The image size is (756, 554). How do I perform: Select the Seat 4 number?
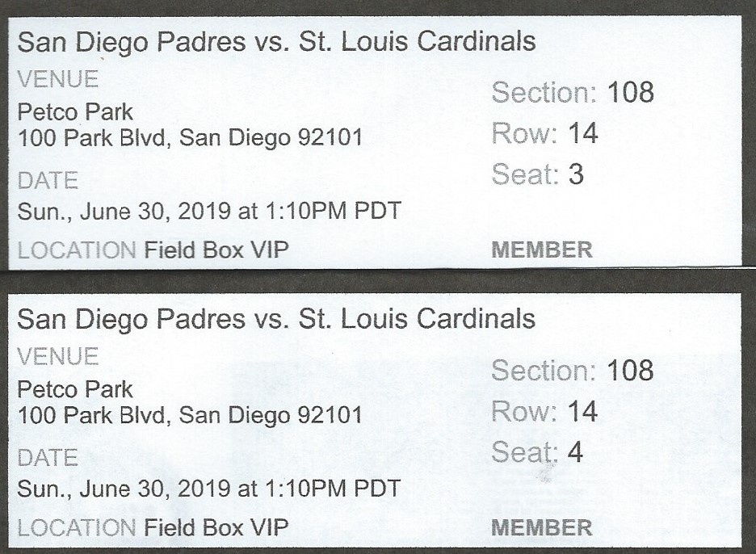click(x=574, y=452)
